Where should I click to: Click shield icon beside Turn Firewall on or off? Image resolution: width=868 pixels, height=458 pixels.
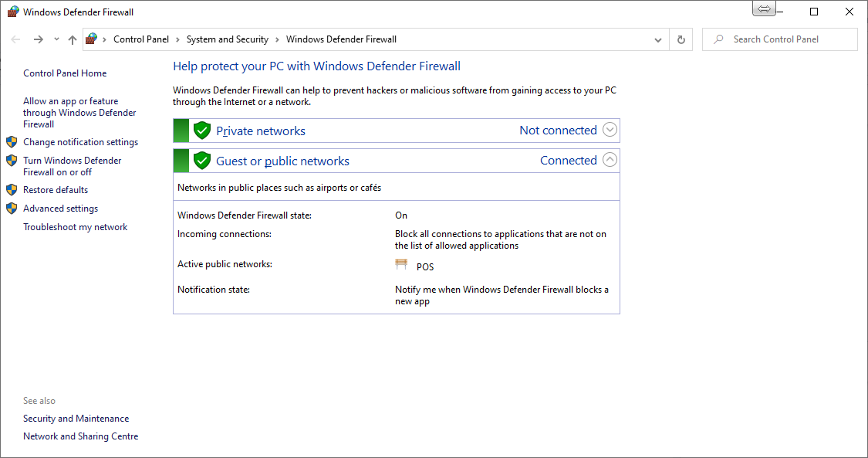[12, 161]
